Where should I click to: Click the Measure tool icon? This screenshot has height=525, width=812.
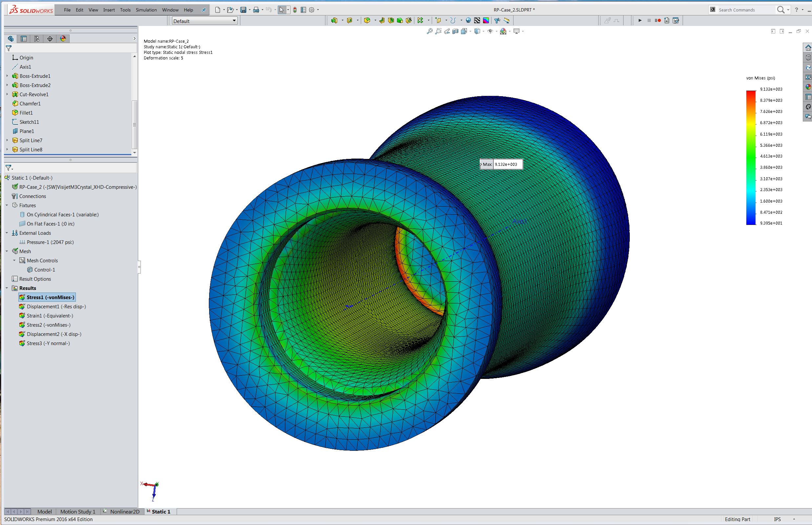coord(507,20)
